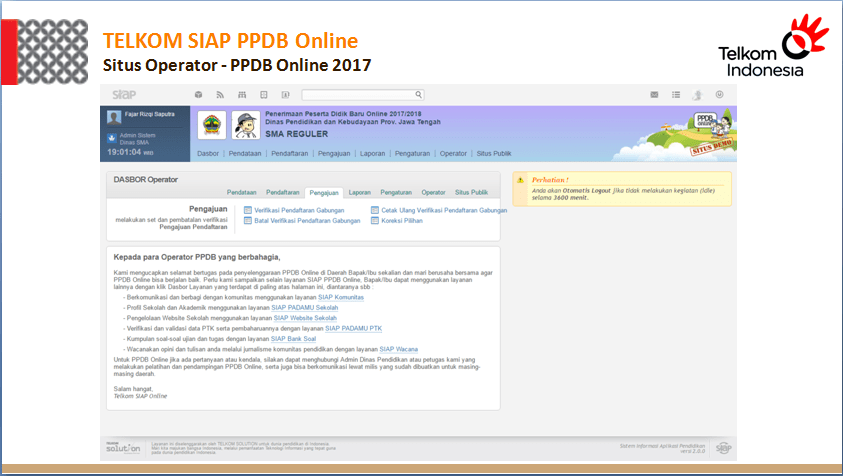Click the Jawa Tengah province emblem
The image size is (843, 476).
coord(211,125)
